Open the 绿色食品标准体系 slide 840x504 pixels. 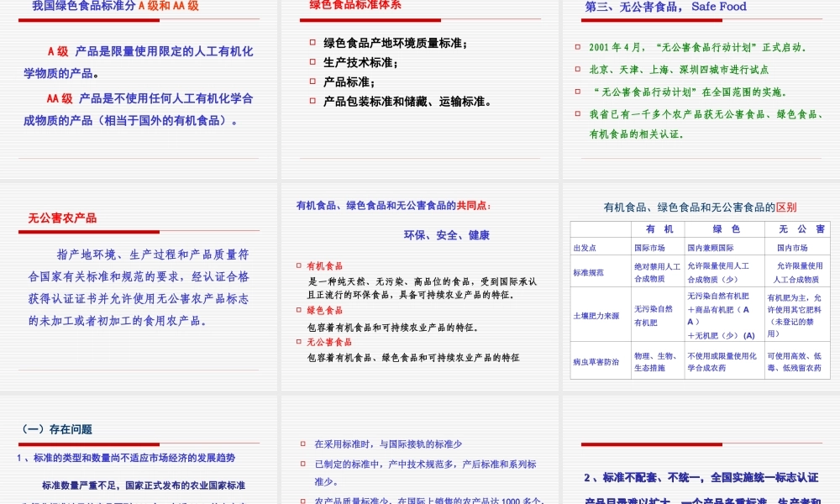[x=419, y=84]
